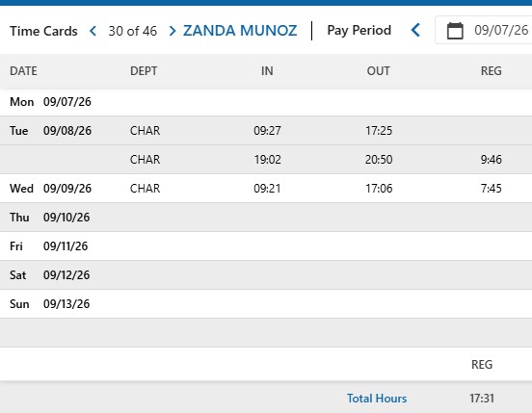Select the Mon 09/07/26 row
532x413 pixels.
pyautogui.click(x=266, y=102)
